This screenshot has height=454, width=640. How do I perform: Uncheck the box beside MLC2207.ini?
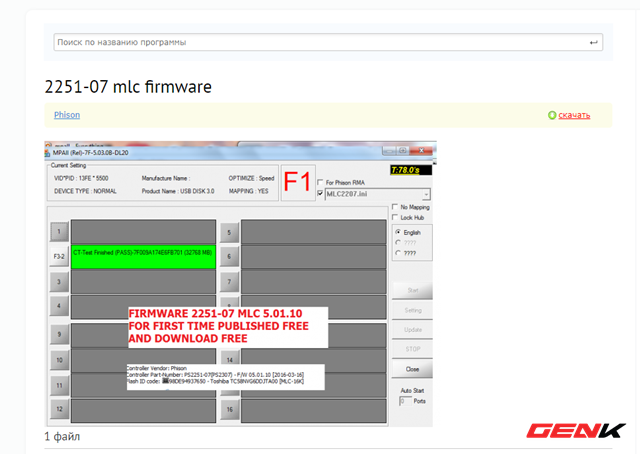tap(320, 193)
